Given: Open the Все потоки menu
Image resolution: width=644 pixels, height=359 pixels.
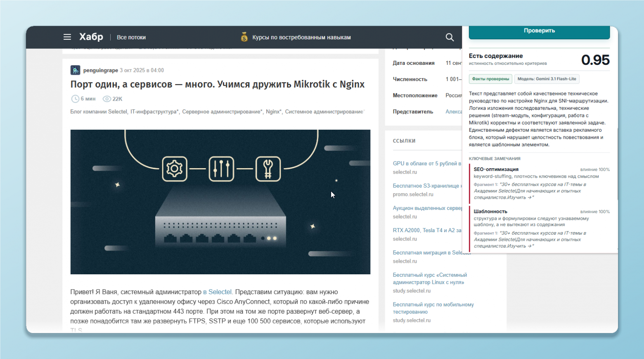Looking at the screenshot, I should pos(131,37).
